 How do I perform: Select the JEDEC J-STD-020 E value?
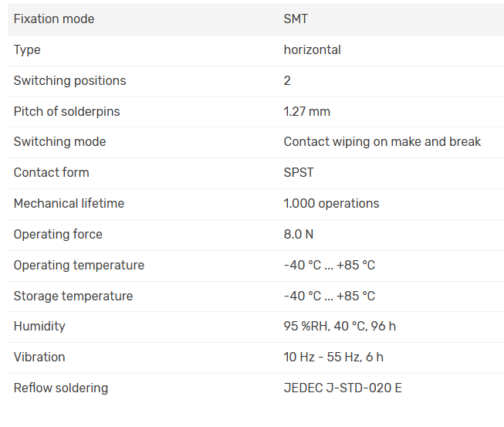343,388
